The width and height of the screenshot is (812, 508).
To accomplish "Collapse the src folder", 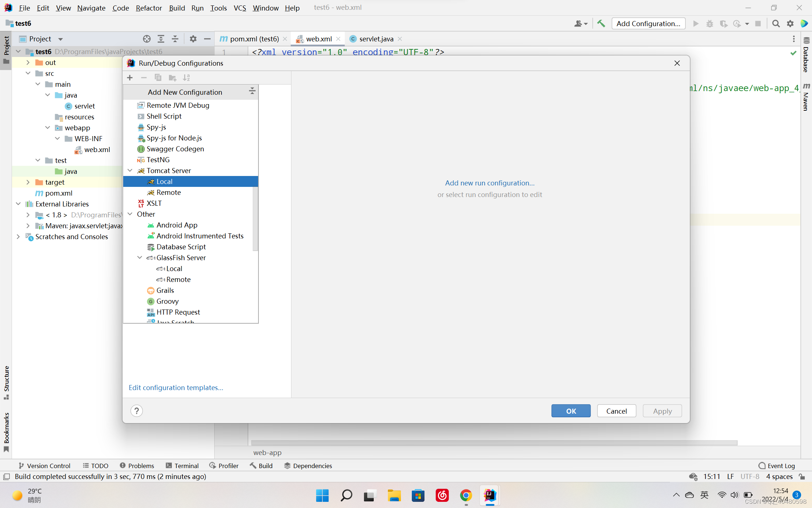I will point(28,73).
